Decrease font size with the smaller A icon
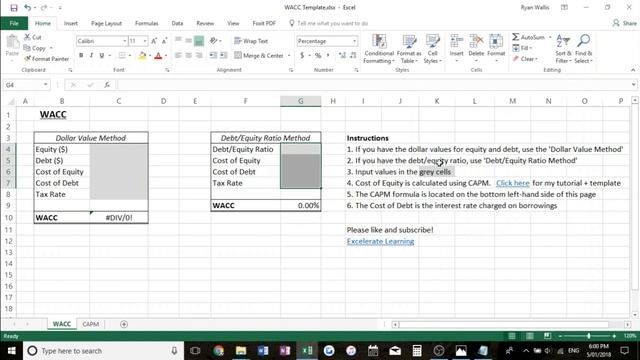 coord(164,41)
